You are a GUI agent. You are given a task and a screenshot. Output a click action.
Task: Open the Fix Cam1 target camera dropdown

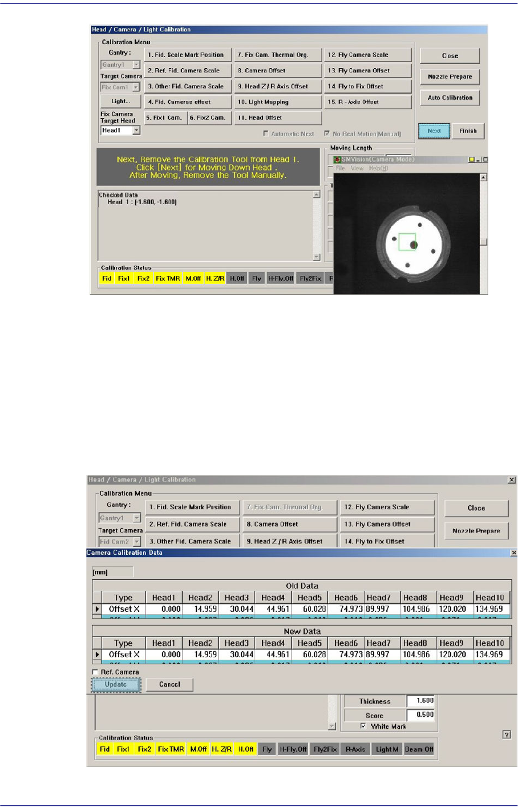pyautogui.click(x=136, y=87)
